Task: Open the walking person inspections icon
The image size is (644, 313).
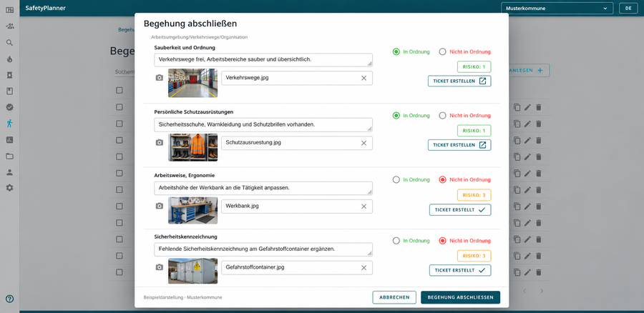Action: click(9, 124)
